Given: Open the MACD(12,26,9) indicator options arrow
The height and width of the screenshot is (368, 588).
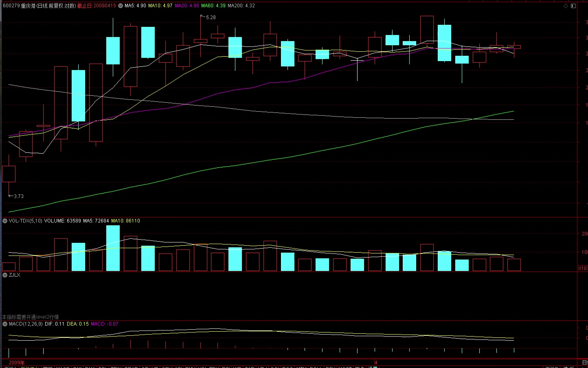Looking at the screenshot, I should pyautogui.click(x=5, y=324).
